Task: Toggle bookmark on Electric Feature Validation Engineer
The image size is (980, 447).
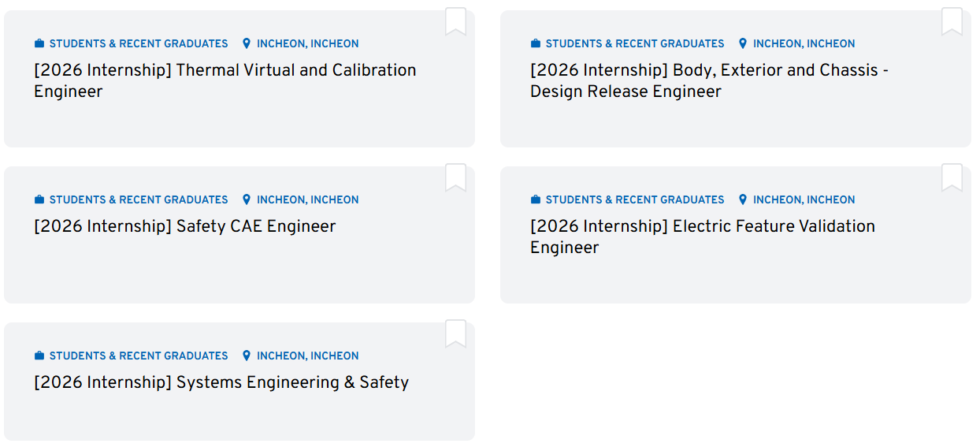Action: [x=952, y=177]
